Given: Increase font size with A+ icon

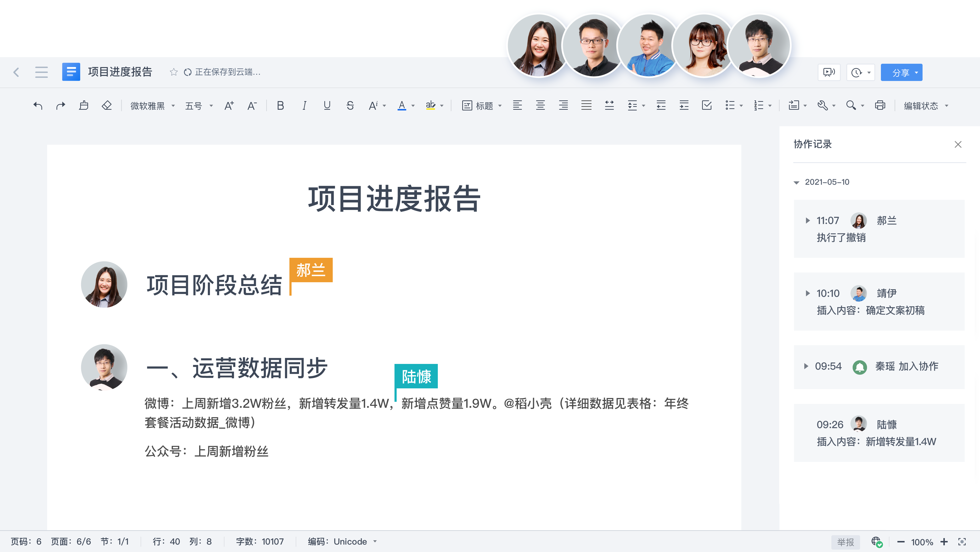Looking at the screenshot, I should pyautogui.click(x=229, y=105).
